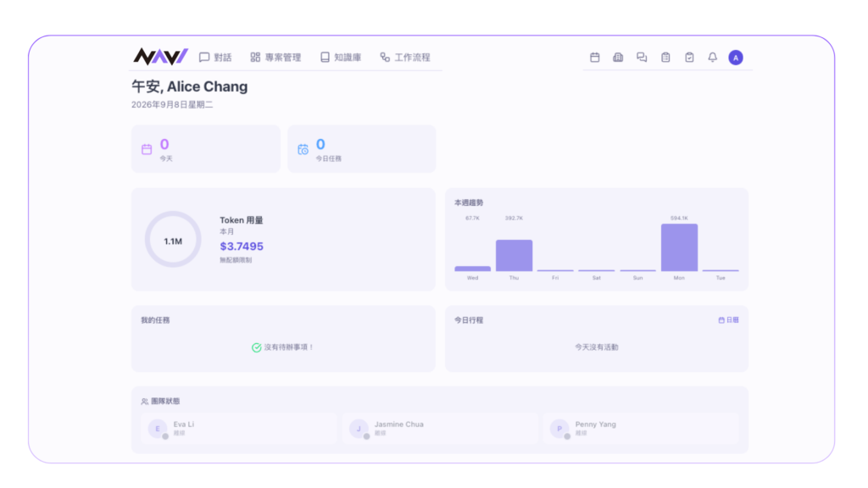Click the "Sat" label on the chart axis
The width and height of the screenshot is (868, 488).
pyautogui.click(x=596, y=278)
